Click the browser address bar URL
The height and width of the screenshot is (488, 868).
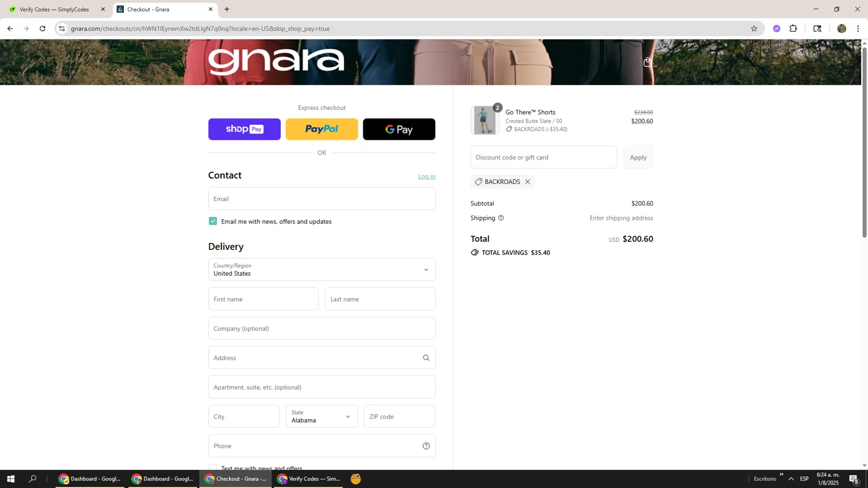coord(200,28)
